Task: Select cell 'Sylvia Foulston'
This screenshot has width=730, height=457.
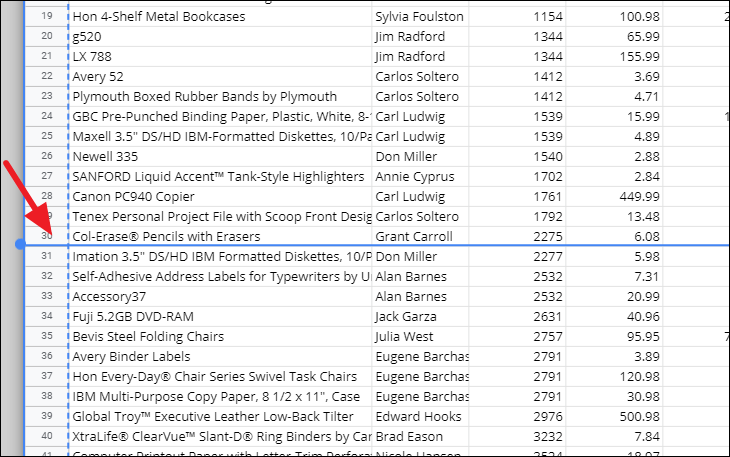Action: click(420, 16)
